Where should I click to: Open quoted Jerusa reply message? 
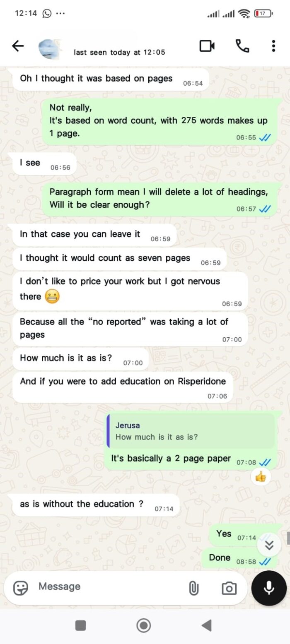point(191,431)
